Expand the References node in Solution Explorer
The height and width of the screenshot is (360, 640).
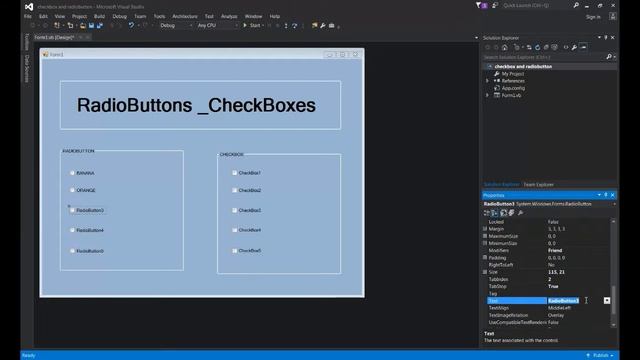[x=487, y=81]
